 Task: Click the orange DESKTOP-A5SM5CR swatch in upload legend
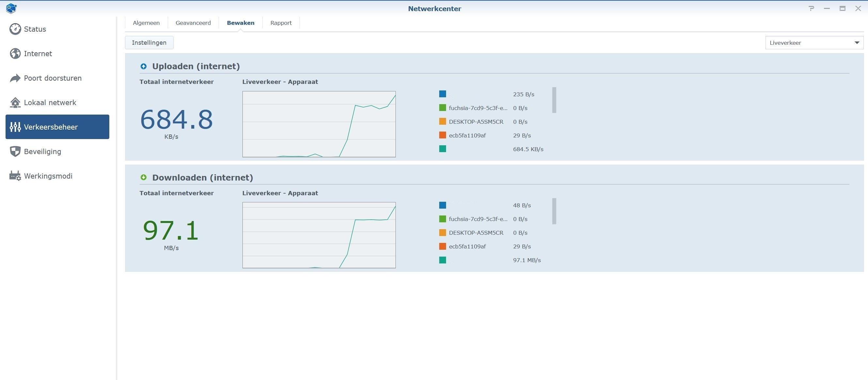(x=442, y=121)
